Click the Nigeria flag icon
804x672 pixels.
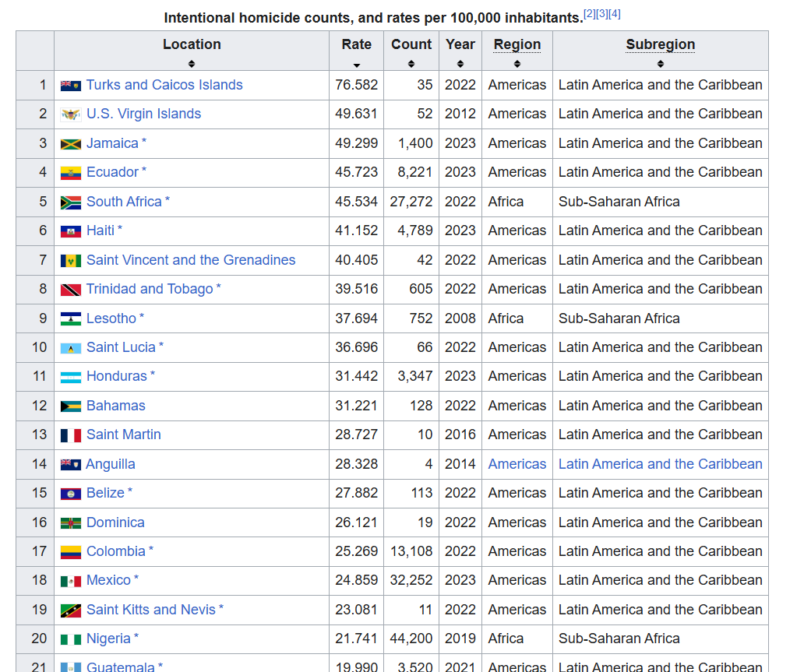[x=70, y=639]
